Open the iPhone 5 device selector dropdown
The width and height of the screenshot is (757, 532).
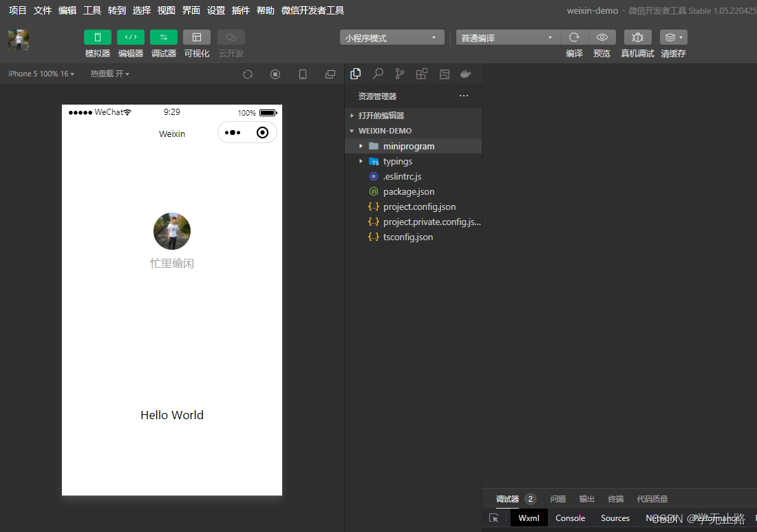coord(41,74)
